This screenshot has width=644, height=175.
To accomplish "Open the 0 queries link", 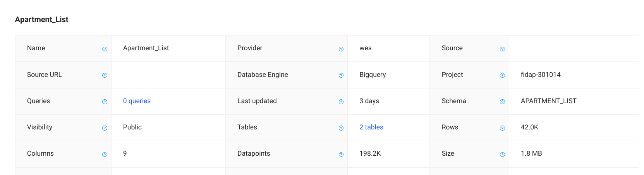I will [x=137, y=101].
